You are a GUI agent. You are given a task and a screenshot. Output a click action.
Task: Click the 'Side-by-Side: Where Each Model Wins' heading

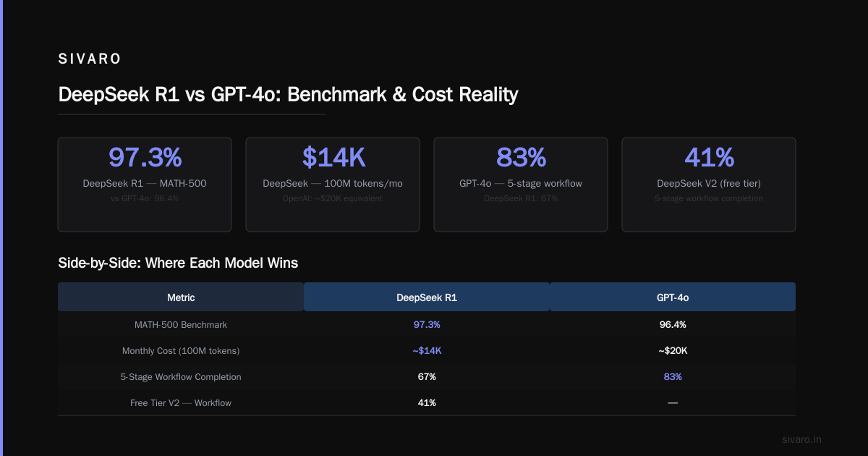coord(178,263)
